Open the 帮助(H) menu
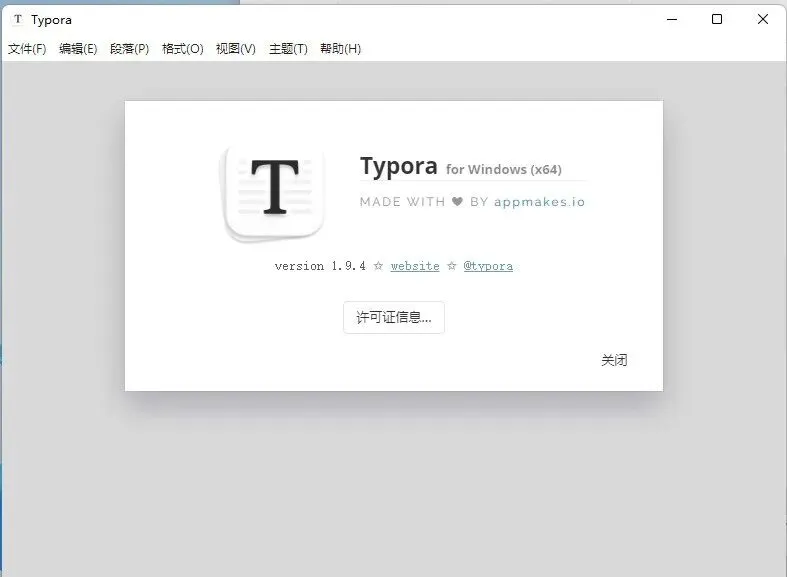Image resolution: width=787 pixels, height=577 pixels. (340, 49)
